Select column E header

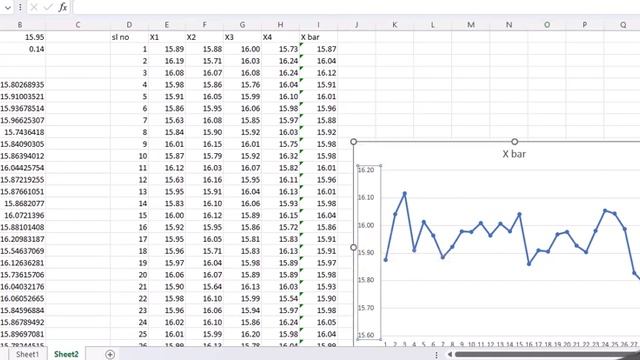(167, 25)
